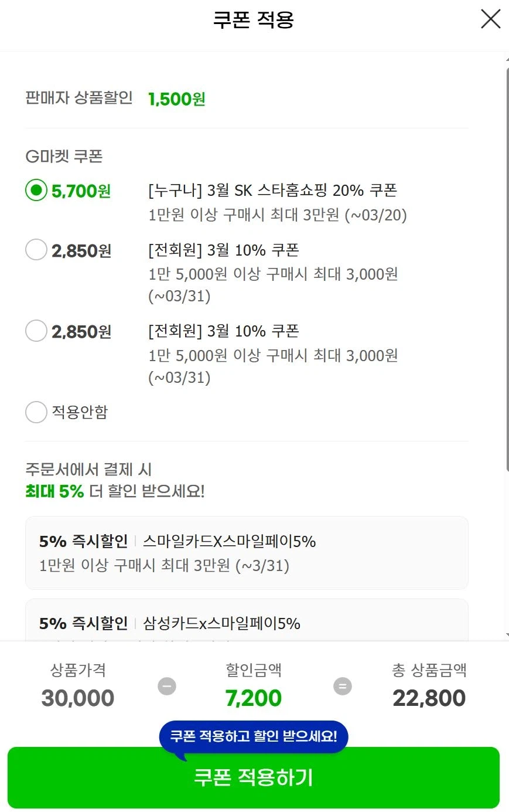
Task: Click the minus icon after 상품가격
Action: click(167, 685)
